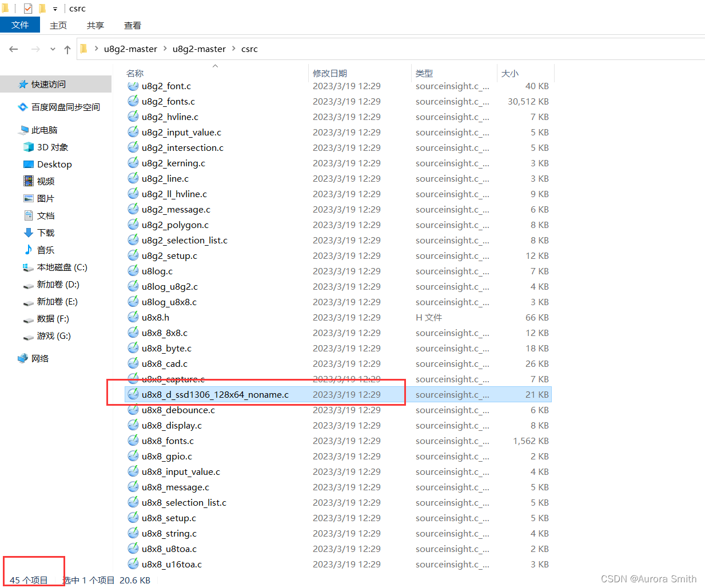Click the u8x8_gpio.c file icon

pyautogui.click(x=133, y=456)
